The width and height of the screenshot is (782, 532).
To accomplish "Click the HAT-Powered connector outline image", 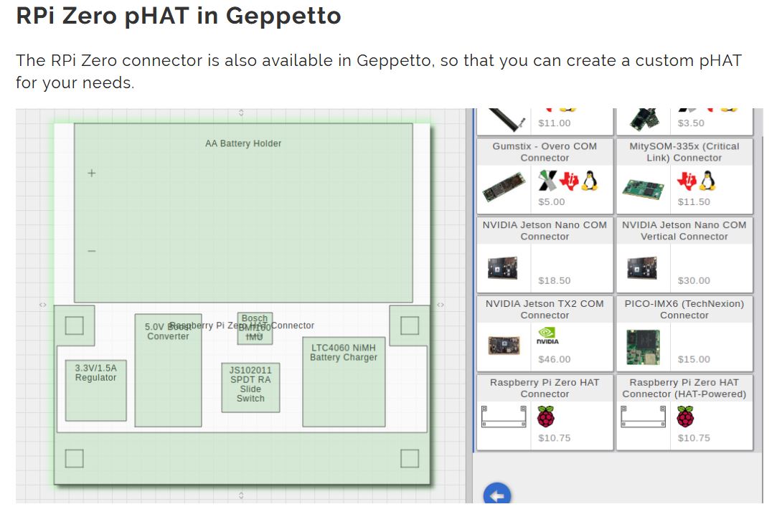I will [x=644, y=417].
